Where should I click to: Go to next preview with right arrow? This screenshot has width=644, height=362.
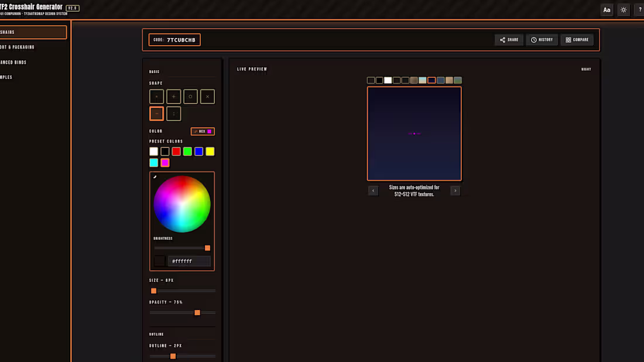pyautogui.click(x=455, y=191)
